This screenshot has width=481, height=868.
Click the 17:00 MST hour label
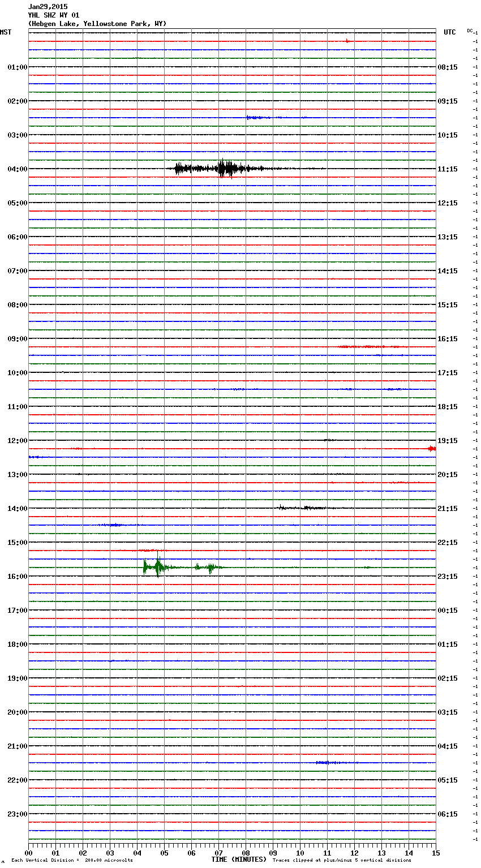[17, 611]
